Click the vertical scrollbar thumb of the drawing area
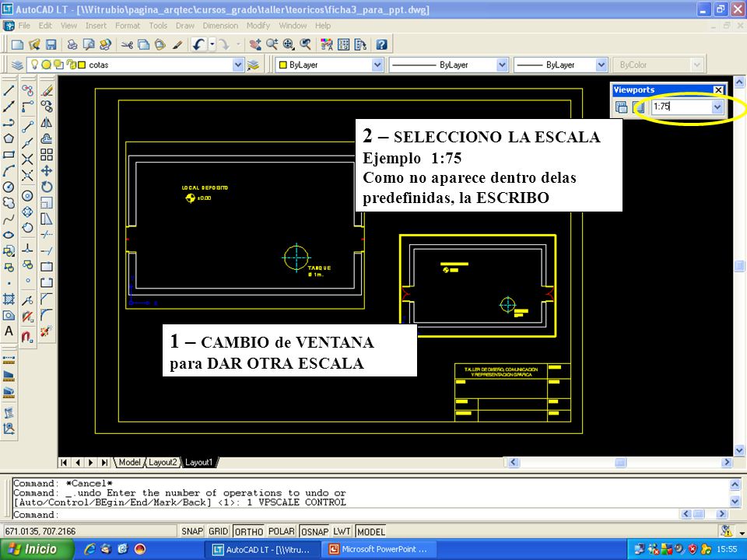This screenshot has height=560, width=747. pos(739,265)
